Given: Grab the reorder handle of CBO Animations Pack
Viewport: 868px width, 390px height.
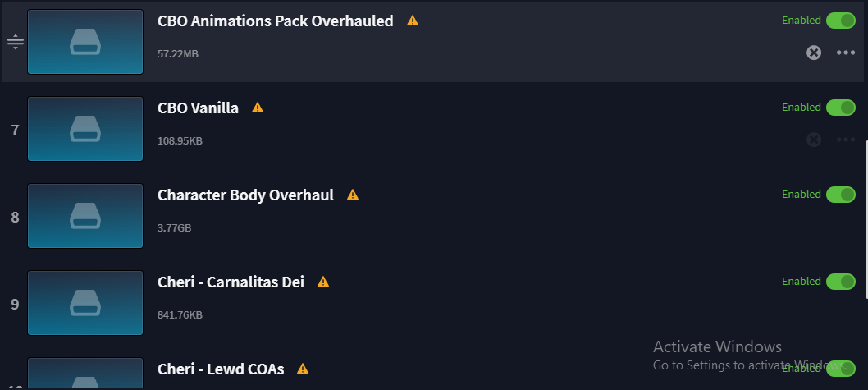Looking at the screenshot, I should pyautogui.click(x=16, y=42).
